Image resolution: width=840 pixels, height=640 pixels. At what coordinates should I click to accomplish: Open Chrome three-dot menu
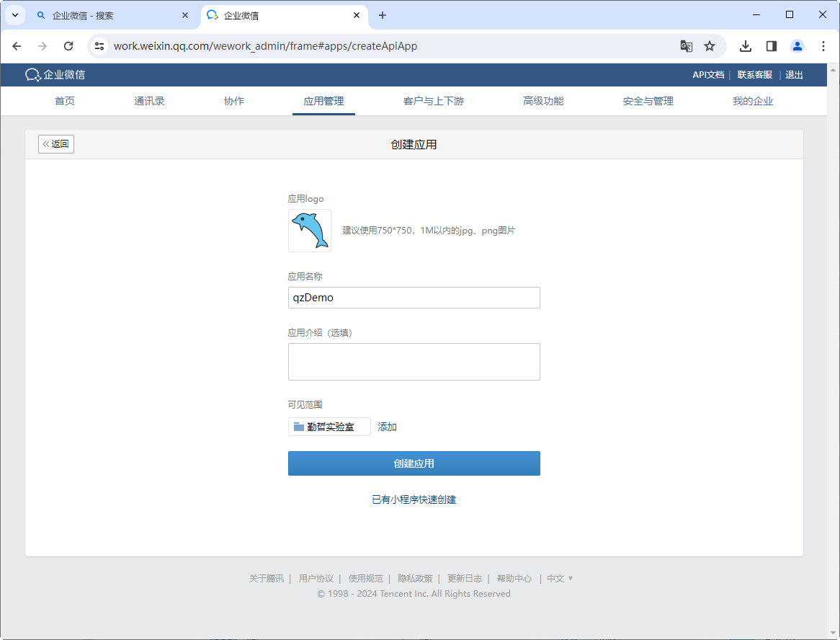click(823, 46)
